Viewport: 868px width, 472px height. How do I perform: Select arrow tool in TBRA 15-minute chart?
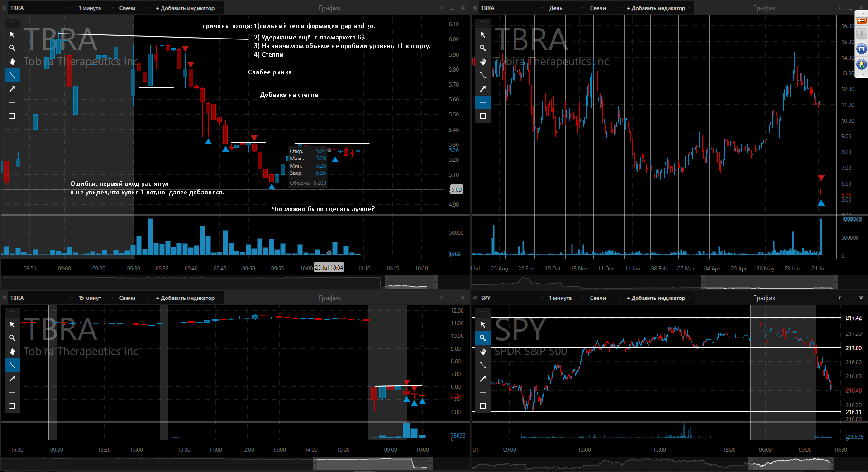coord(12,379)
